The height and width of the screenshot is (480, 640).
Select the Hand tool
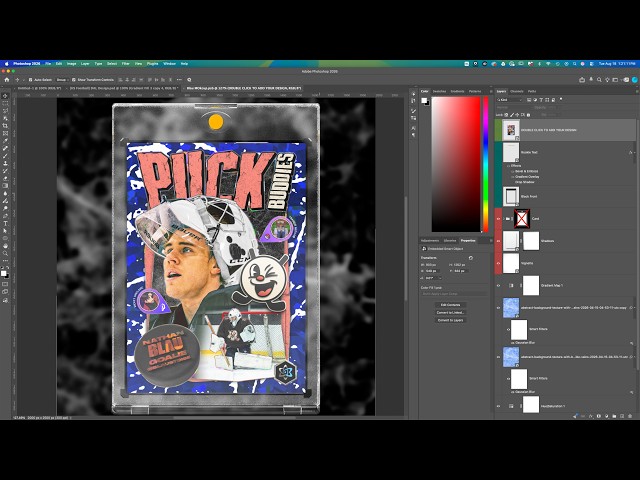[5, 246]
